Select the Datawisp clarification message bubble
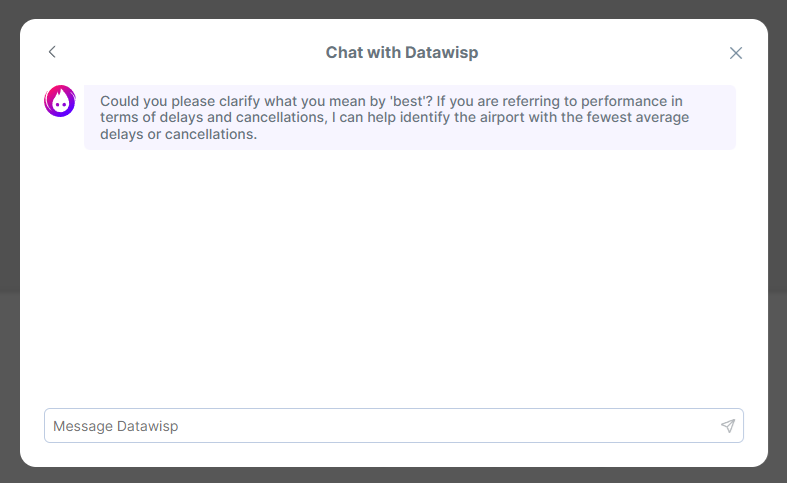This screenshot has width=787, height=483. click(410, 118)
